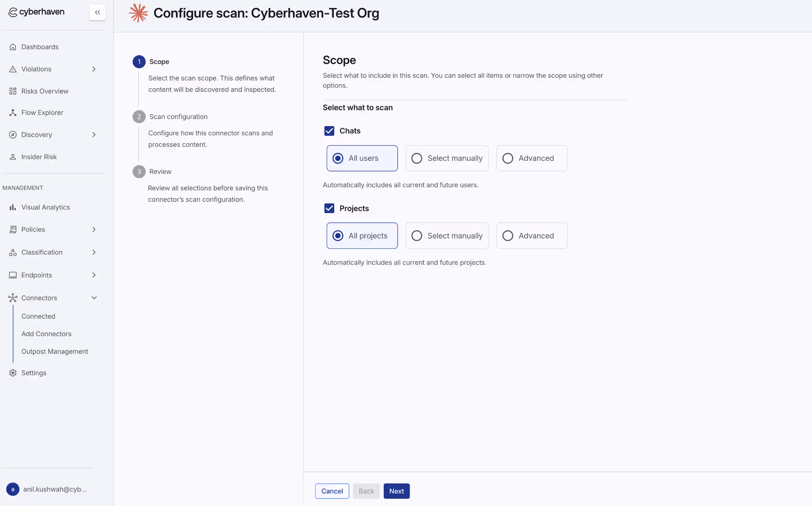Screen dimensions: 812x506
Task: Open the Dashboards home icon
Action: click(13, 47)
